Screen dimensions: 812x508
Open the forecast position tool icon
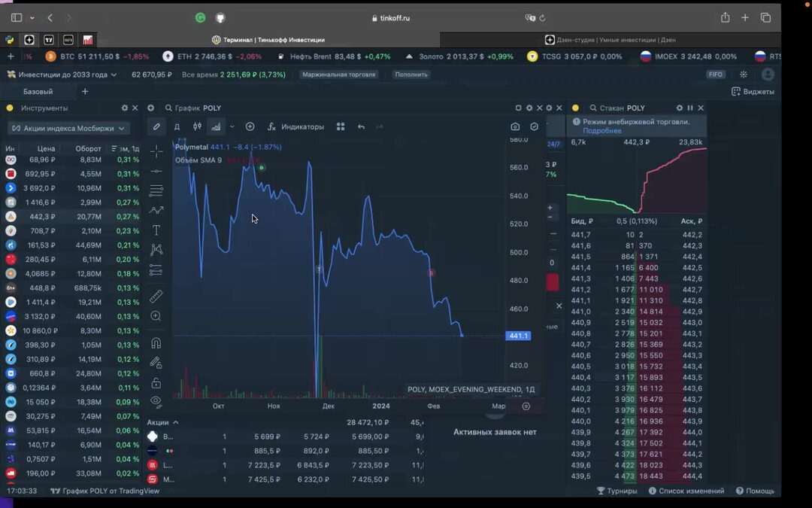click(156, 270)
